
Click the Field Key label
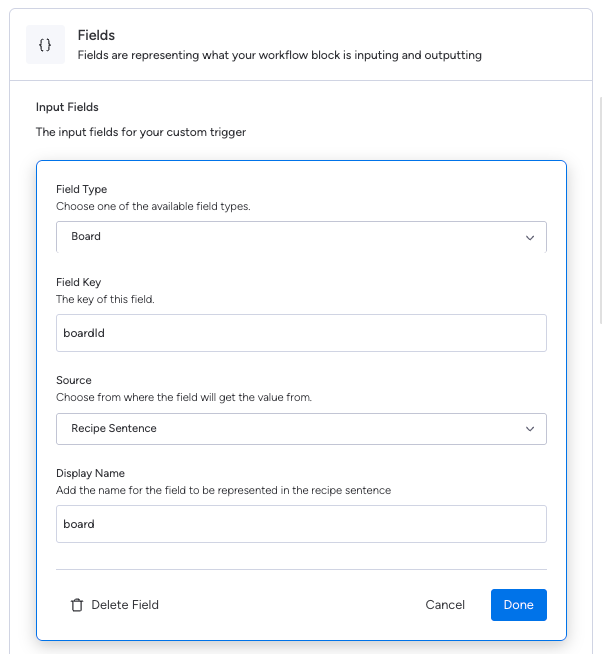tap(78, 282)
